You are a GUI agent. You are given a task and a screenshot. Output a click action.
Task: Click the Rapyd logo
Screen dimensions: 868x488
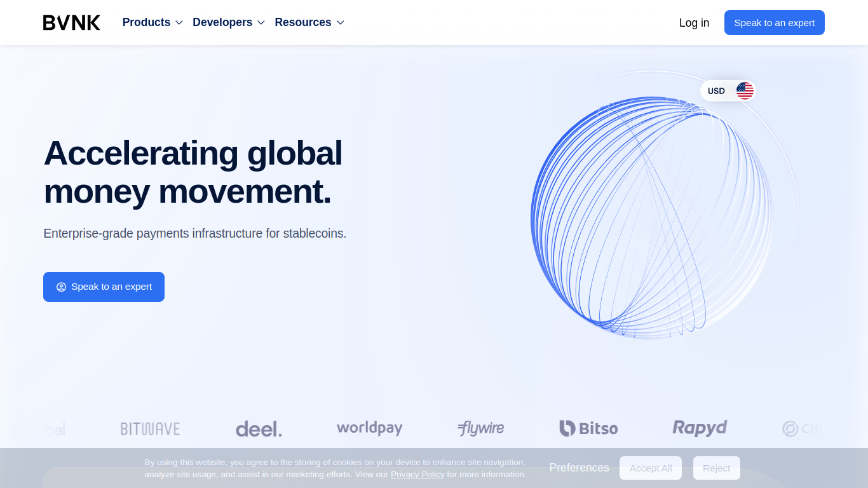700,428
